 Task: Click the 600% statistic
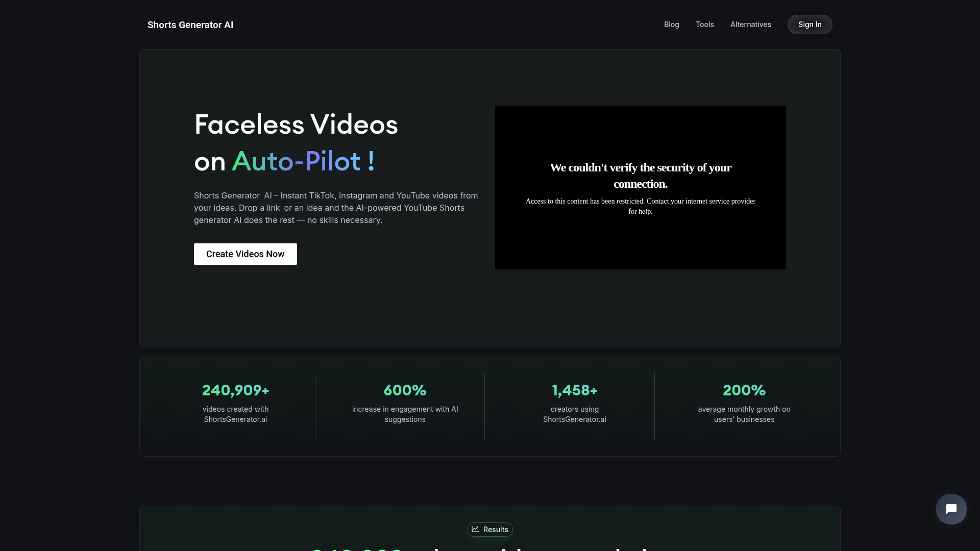pyautogui.click(x=405, y=390)
